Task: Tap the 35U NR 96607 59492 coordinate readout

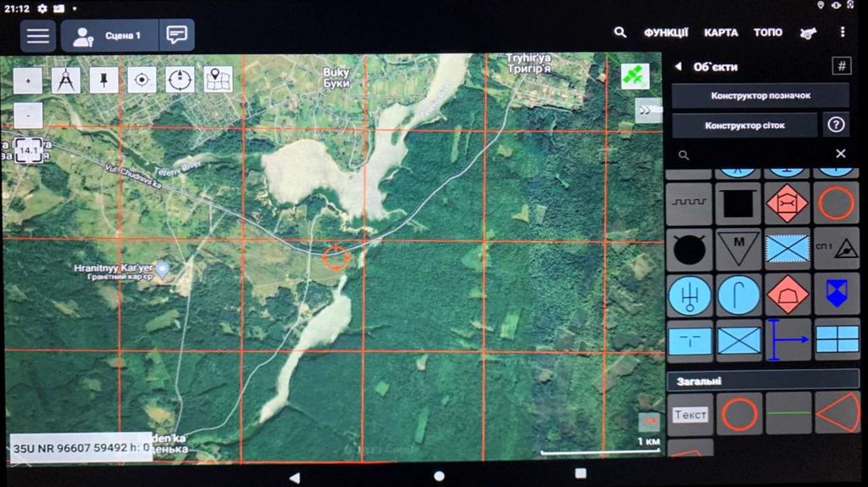Action: [x=81, y=448]
